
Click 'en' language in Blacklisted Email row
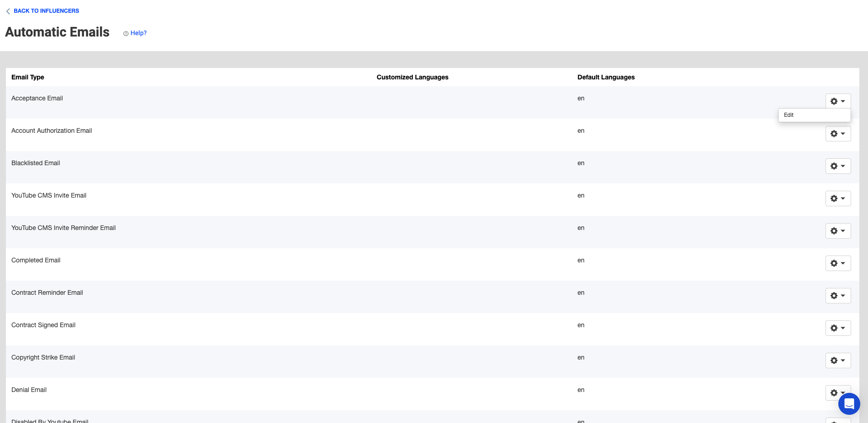point(581,163)
